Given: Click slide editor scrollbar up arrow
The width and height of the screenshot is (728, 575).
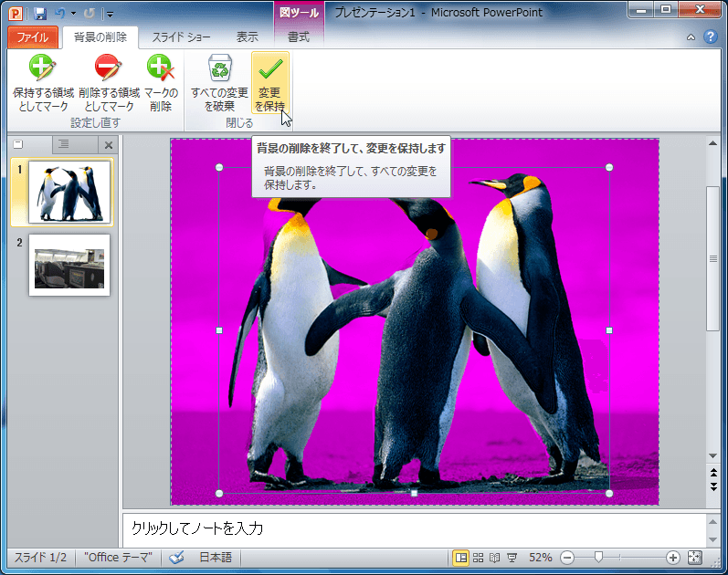Looking at the screenshot, I should 713,143.
